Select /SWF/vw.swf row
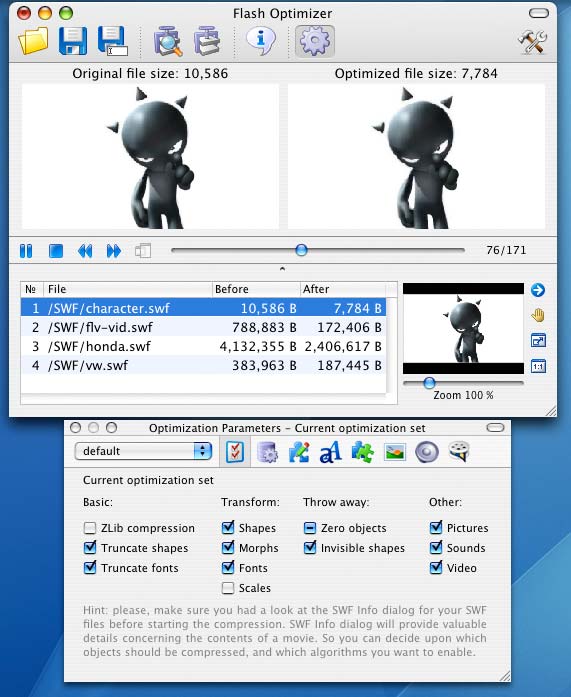 [203, 365]
